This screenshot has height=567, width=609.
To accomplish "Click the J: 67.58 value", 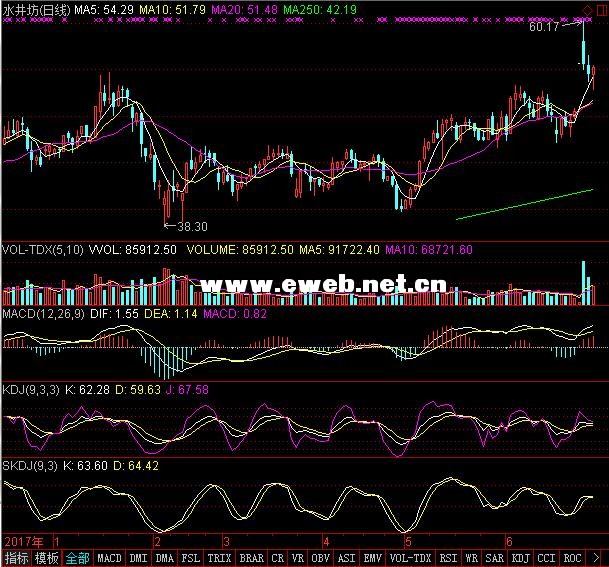I will click(x=187, y=390).
